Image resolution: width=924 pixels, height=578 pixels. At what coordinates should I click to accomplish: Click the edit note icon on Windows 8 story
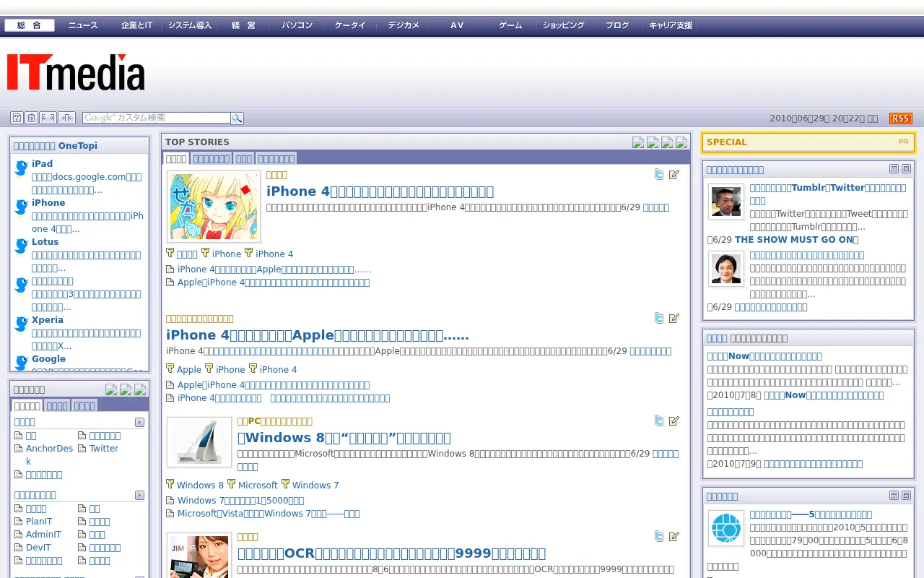(674, 420)
